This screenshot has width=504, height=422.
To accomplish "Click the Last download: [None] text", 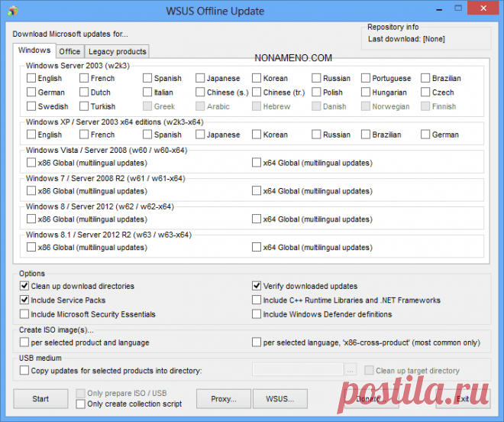I will click(x=406, y=39).
